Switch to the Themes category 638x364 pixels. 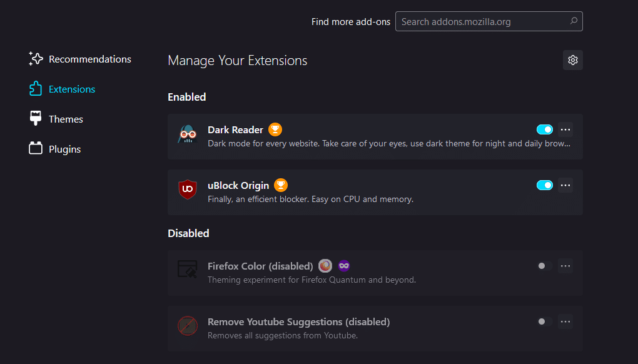[x=66, y=119]
